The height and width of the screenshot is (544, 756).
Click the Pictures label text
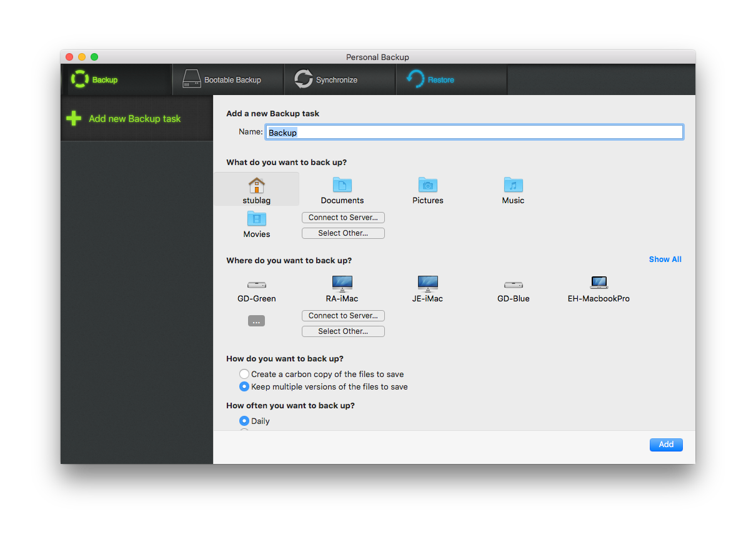click(428, 201)
